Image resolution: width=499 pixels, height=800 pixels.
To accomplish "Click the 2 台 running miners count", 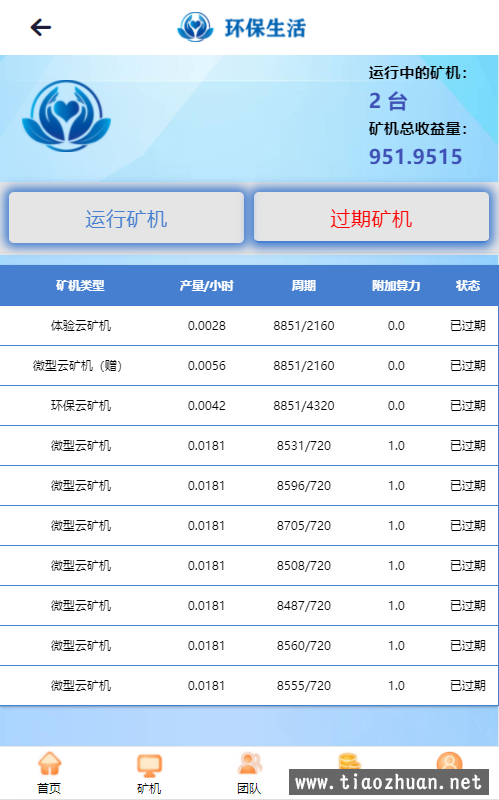I will click(388, 101).
